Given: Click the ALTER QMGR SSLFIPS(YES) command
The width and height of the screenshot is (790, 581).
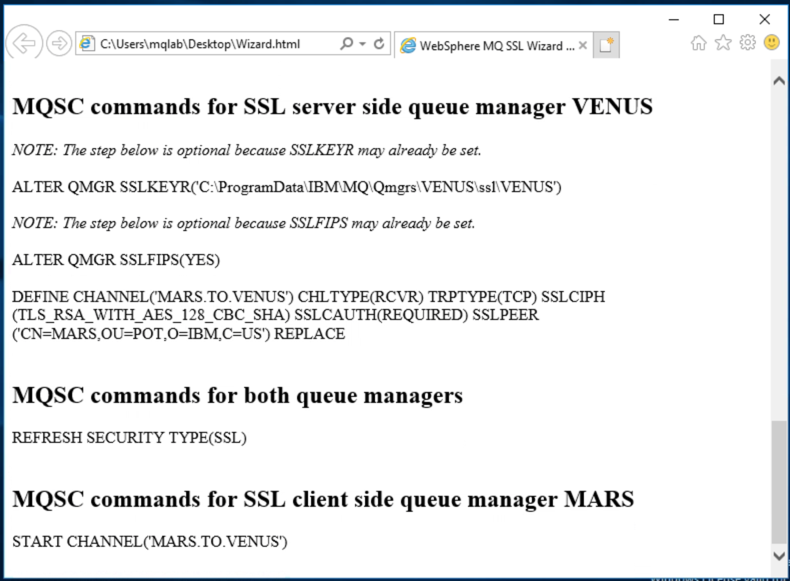Looking at the screenshot, I should click(116, 260).
